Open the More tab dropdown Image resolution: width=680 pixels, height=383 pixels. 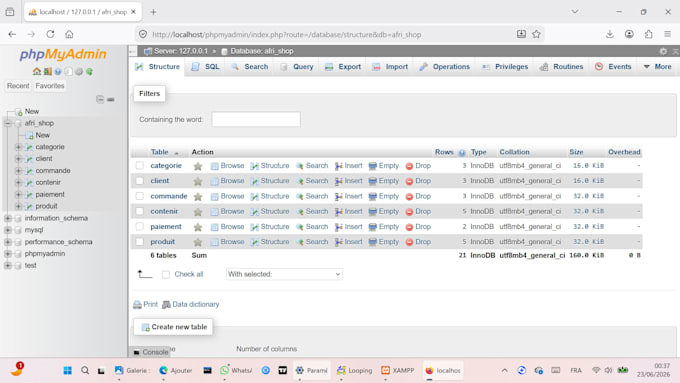click(657, 67)
